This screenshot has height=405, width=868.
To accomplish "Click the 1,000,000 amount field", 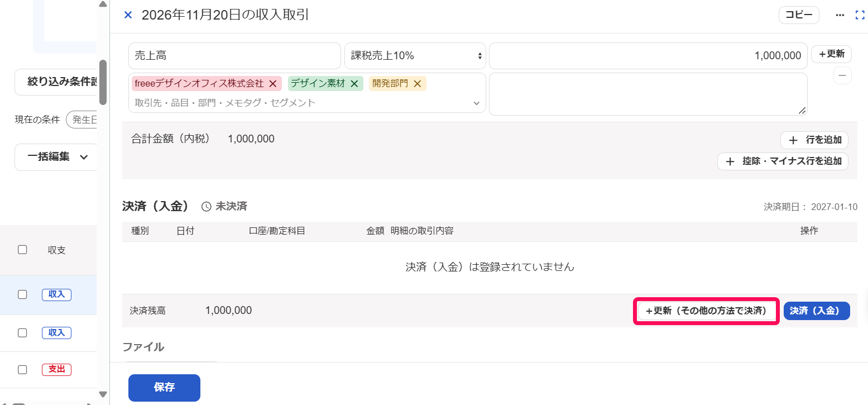I will (x=648, y=56).
